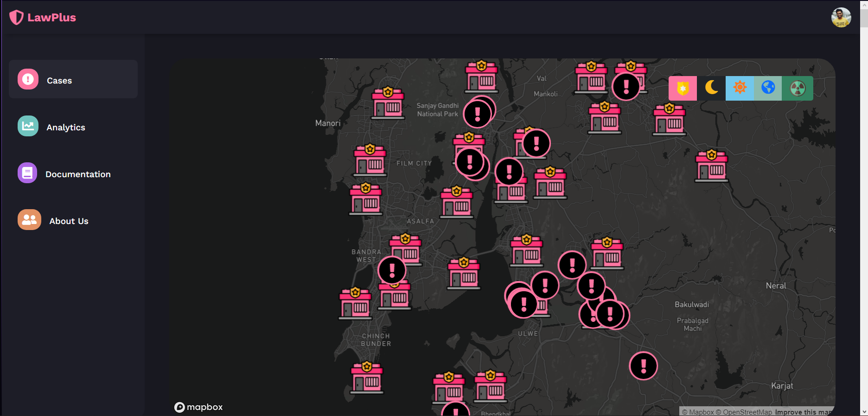Open the © Mapbox attribution link
This screenshot has width=868, height=416.
[698, 412]
